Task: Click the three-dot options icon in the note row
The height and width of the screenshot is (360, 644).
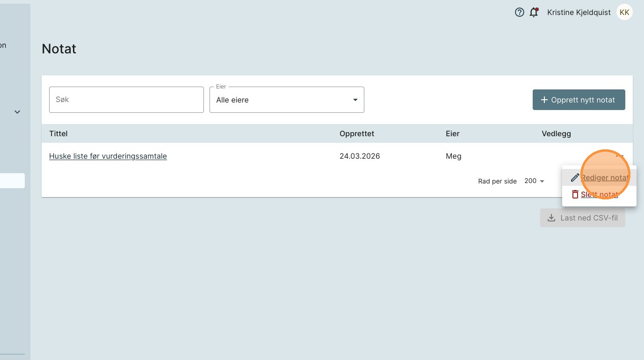Action: pyautogui.click(x=620, y=156)
